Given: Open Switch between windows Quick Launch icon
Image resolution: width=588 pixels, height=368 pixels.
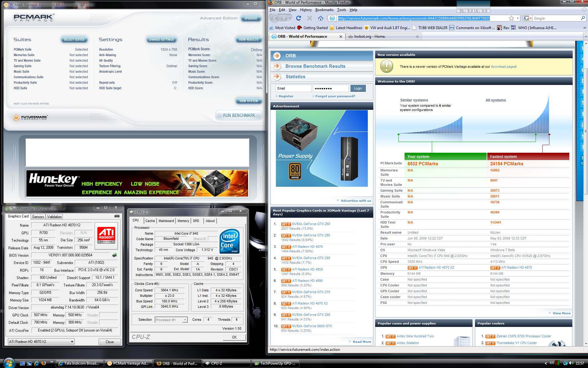Looking at the screenshot, I should [29, 363].
